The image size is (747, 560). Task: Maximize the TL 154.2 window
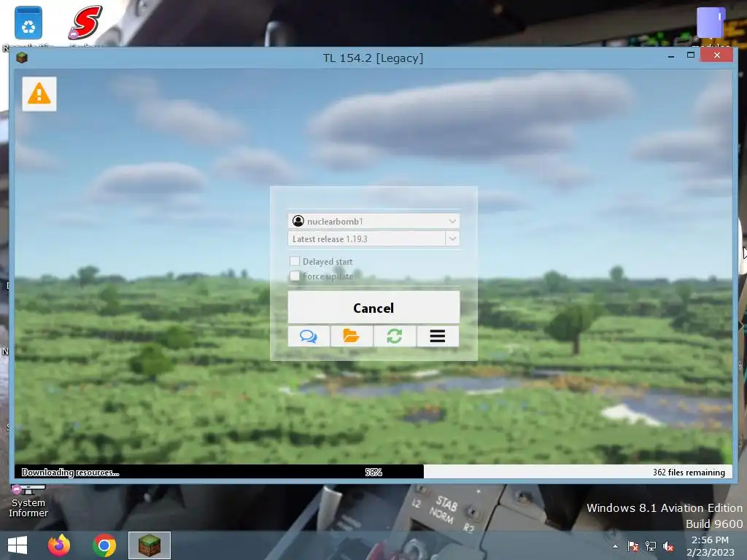pos(691,55)
